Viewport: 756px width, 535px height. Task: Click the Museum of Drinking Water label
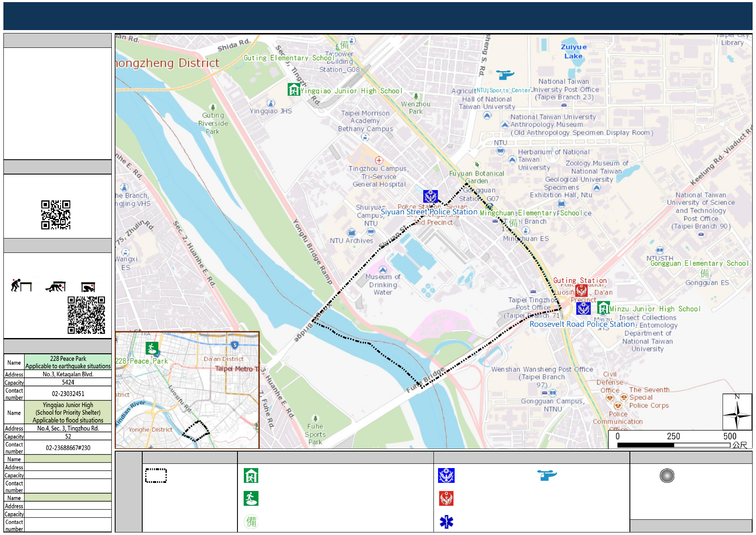[x=383, y=284]
